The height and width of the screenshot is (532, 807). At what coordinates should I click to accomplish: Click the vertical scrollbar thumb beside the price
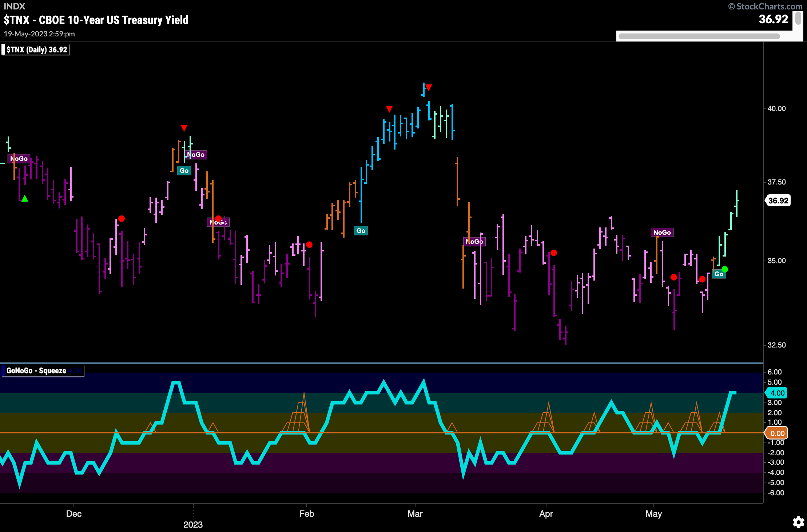798,18
